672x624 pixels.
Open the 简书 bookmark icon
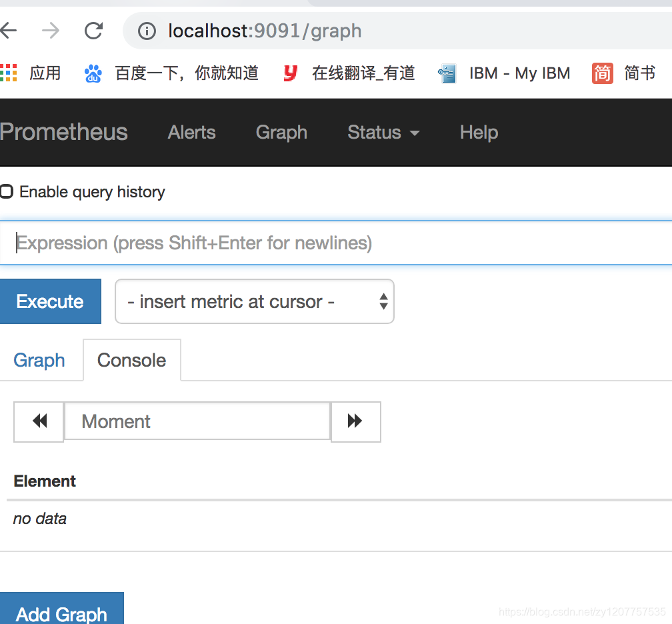[x=602, y=73]
